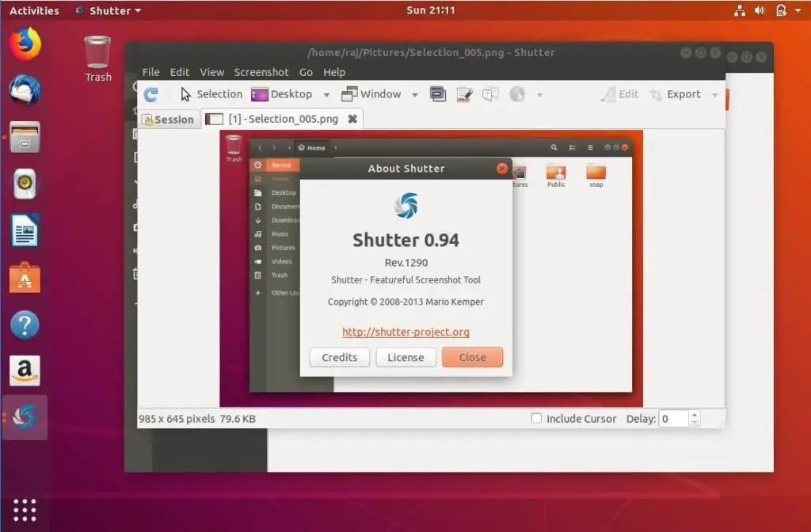Viewport: 811px width, 532px height.
Task: Click the capture menu icon with pencil
Action: click(464, 94)
